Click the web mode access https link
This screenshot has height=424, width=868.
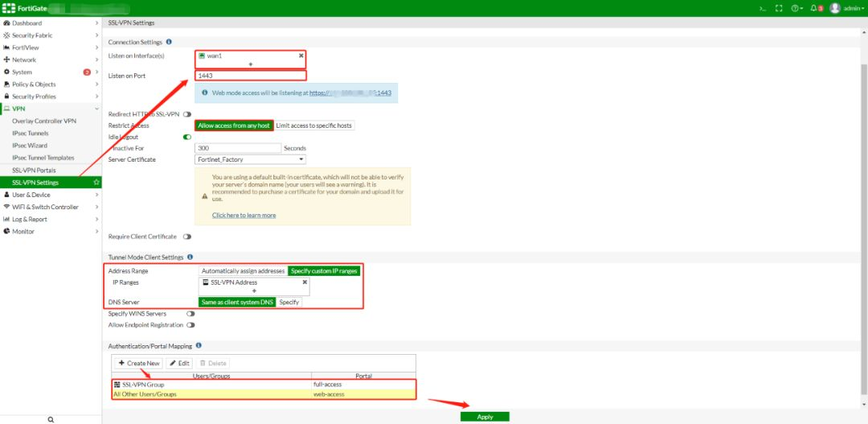tap(350, 93)
